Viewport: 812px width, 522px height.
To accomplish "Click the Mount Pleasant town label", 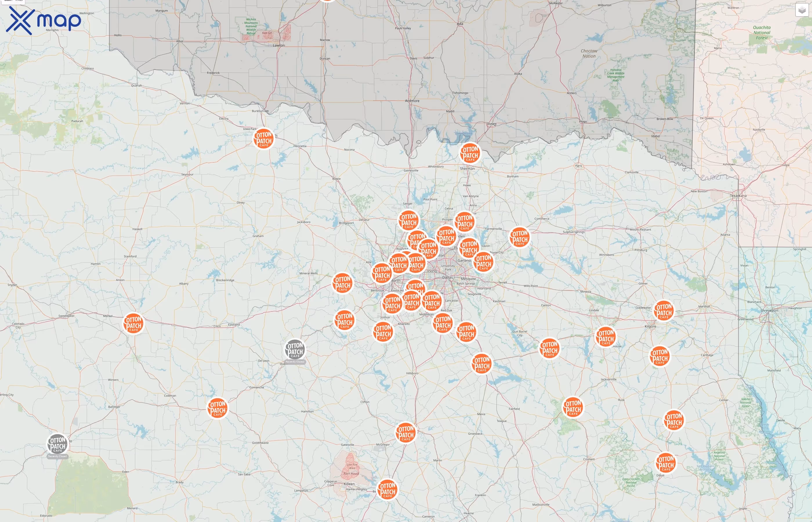I will click(640, 229).
